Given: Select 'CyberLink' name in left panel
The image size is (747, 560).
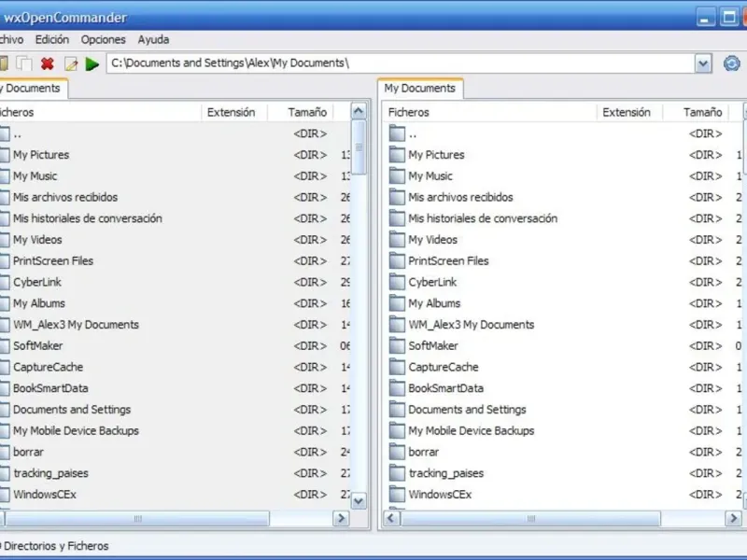Looking at the screenshot, I should click(x=37, y=283).
